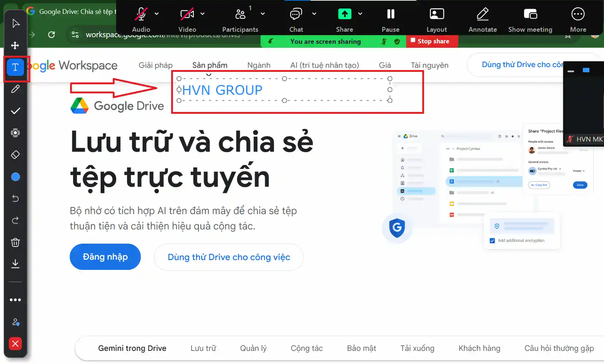Select the Stamp checkmark tool
This screenshot has height=364, width=604.
tap(15, 111)
